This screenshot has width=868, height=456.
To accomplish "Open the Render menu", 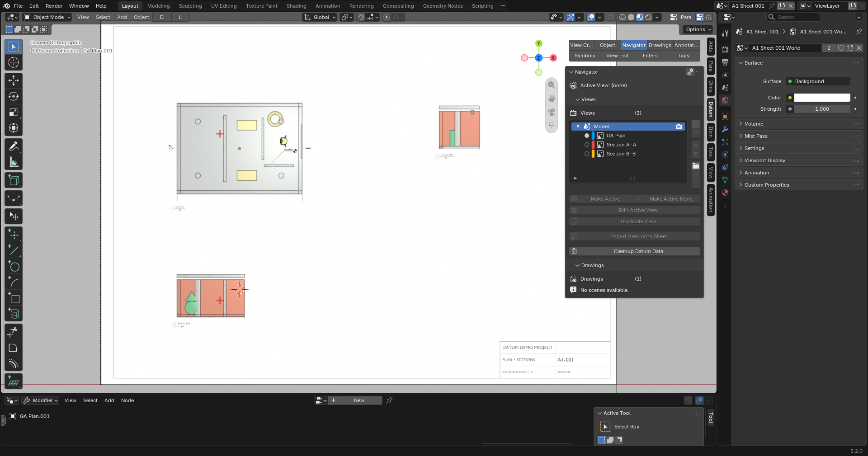I will 54,6.
